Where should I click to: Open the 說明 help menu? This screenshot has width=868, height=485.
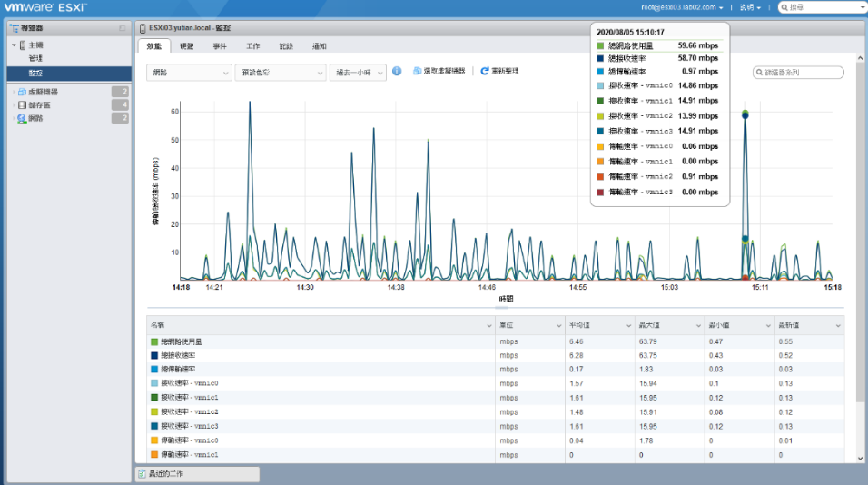coord(750,7)
